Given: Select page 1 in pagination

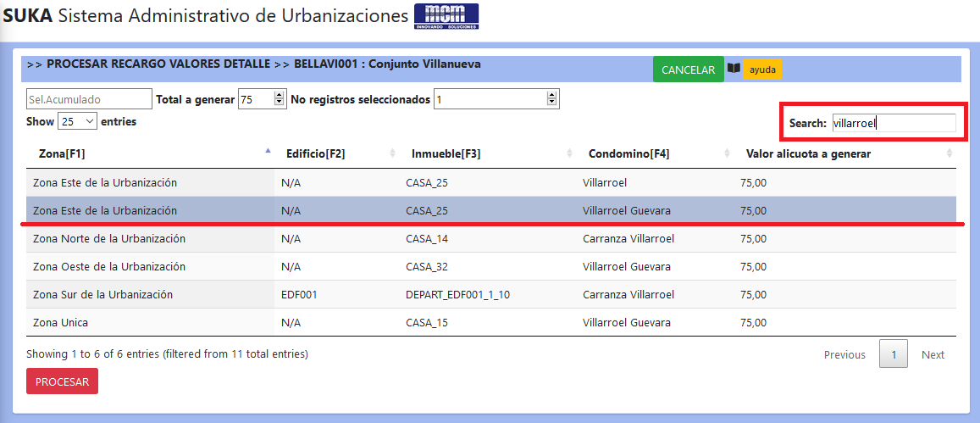Looking at the screenshot, I should [894, 354].
